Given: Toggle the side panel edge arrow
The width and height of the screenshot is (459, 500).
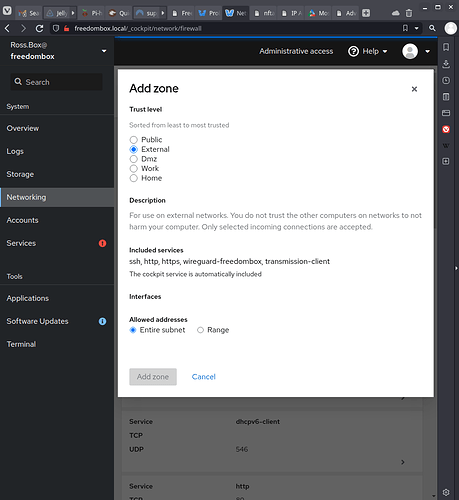Looking at the screenshot, I should click(456, 268).
